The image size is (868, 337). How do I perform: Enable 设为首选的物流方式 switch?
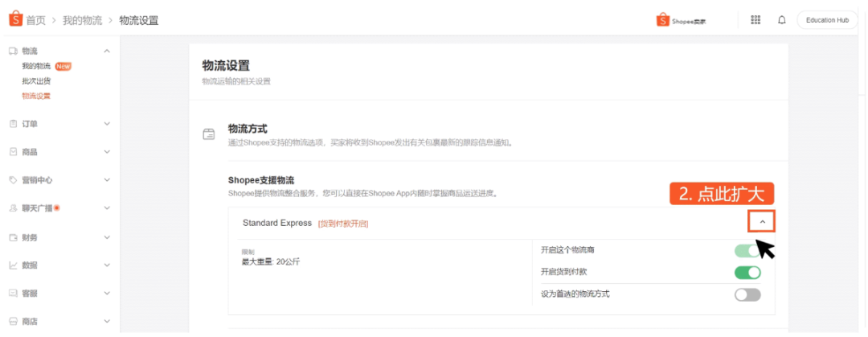747,295
